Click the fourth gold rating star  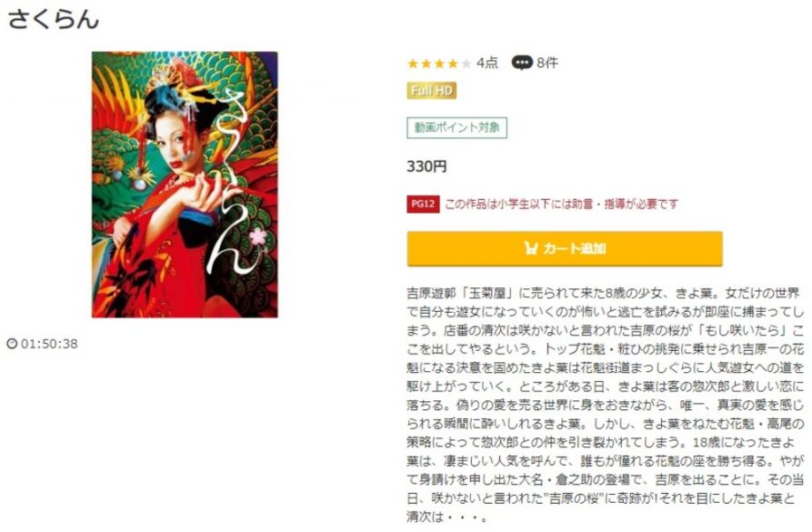[x=453, y=63]
